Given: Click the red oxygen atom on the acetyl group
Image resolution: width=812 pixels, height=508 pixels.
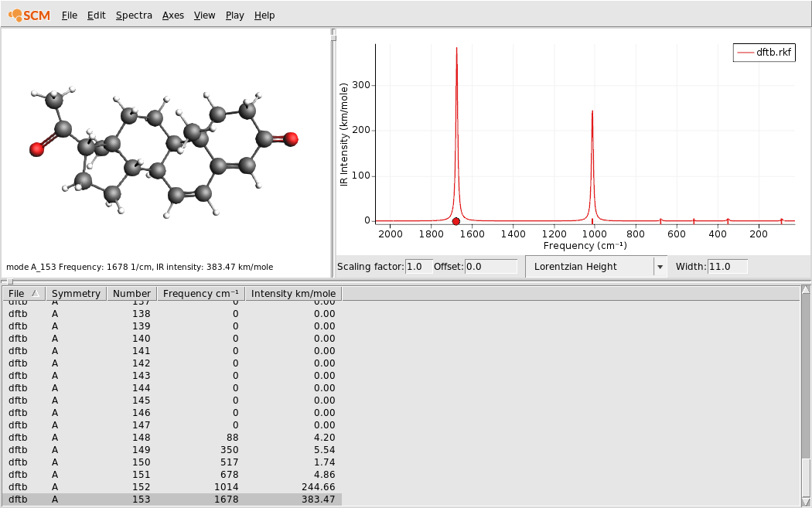Looking at the screenshot, I should pyautogui.click(x=36, y=150).
